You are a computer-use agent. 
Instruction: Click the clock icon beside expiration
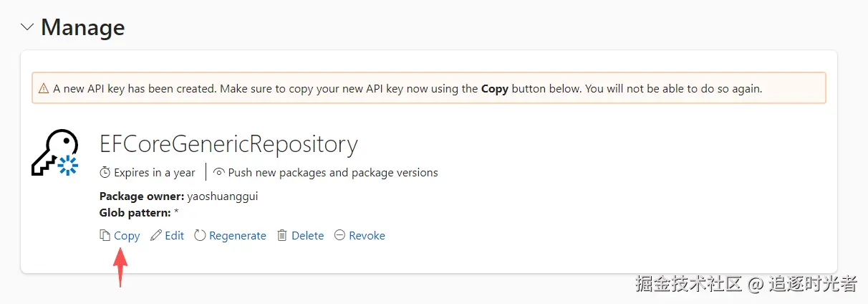click(105, 173)
